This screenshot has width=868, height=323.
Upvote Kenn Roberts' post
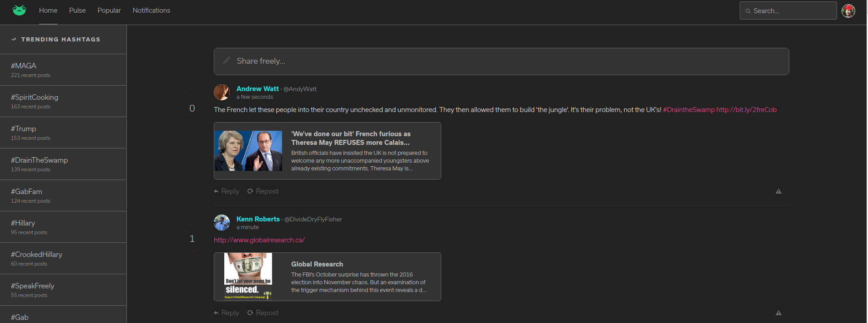(x=192, y=226)
